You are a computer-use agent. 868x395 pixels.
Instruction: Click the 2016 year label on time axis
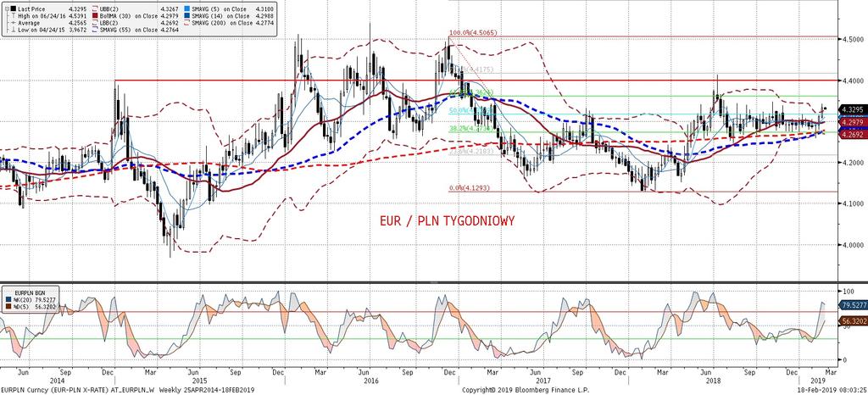(x=370, y=381)
